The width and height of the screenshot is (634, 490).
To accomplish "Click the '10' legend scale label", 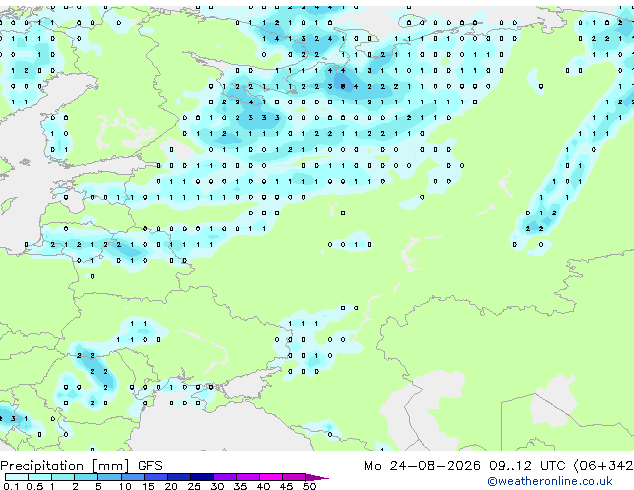I will tap(125, 486).
